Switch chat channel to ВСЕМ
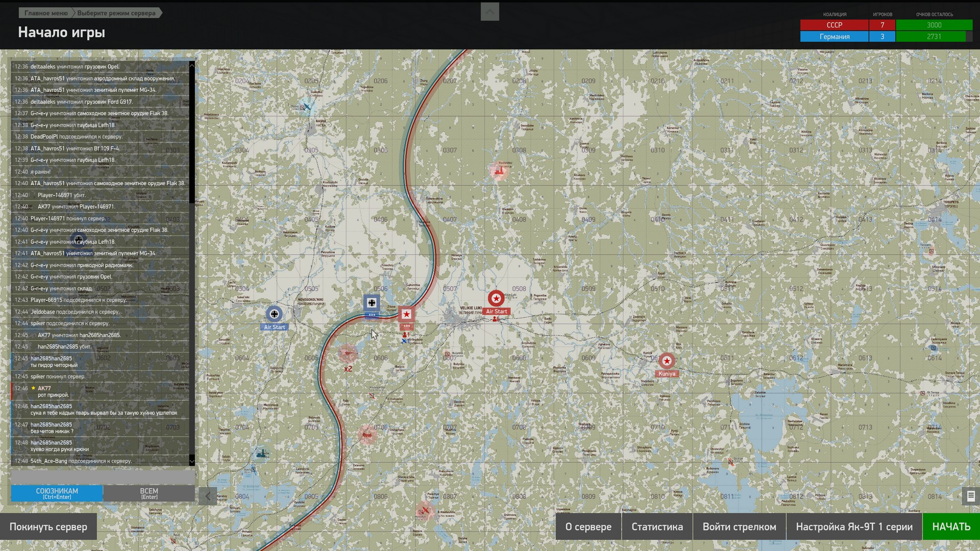Viewport: 980px width, 551px height. tap(149, 493)
